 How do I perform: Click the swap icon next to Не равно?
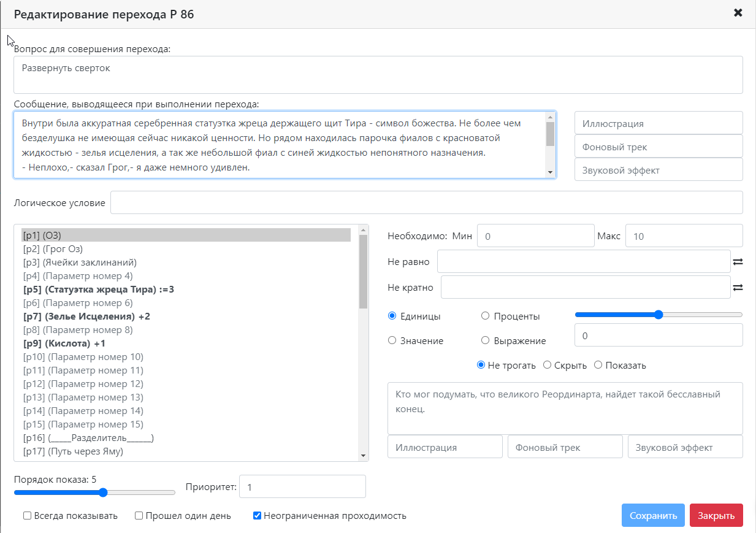(x=738, y=262)
